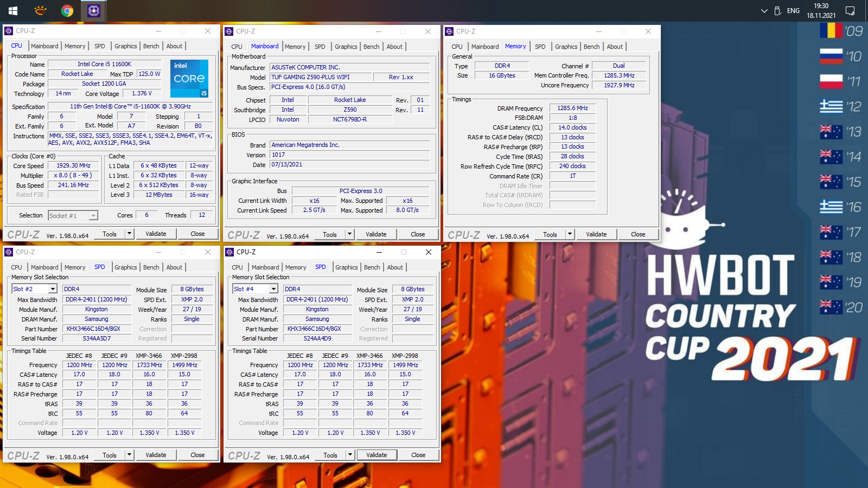Click part number KHX3466C16D4/8GX in Slot #2 window
Image resolution: width=868 pixels, height=488 pixels.
(97, 329)
